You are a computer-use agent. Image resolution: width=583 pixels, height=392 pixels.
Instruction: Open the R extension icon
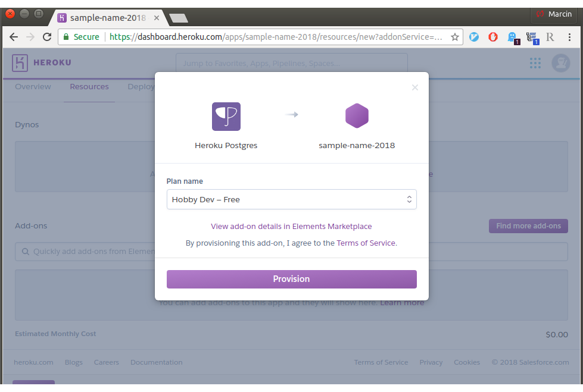(x=550, y=37)
